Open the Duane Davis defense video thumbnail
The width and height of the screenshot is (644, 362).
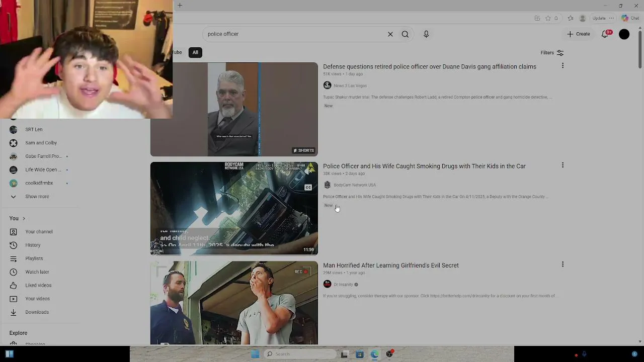[234, 109]
